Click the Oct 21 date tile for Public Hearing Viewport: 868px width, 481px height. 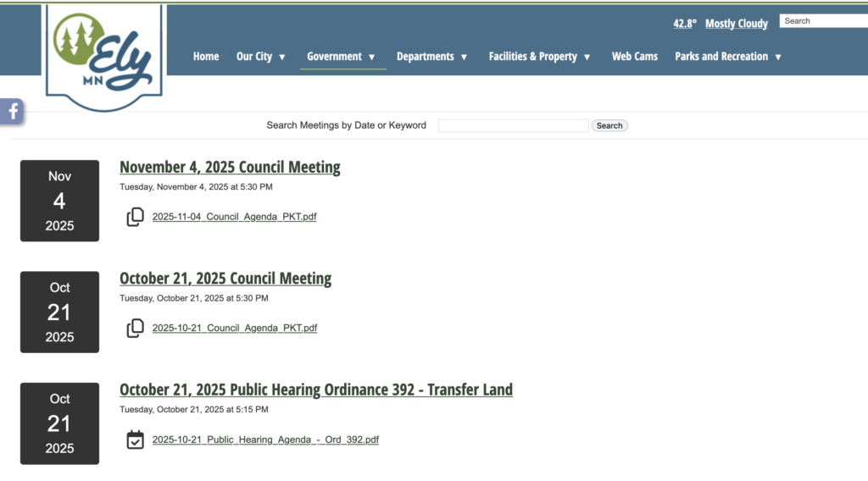(x=59, y=423)
